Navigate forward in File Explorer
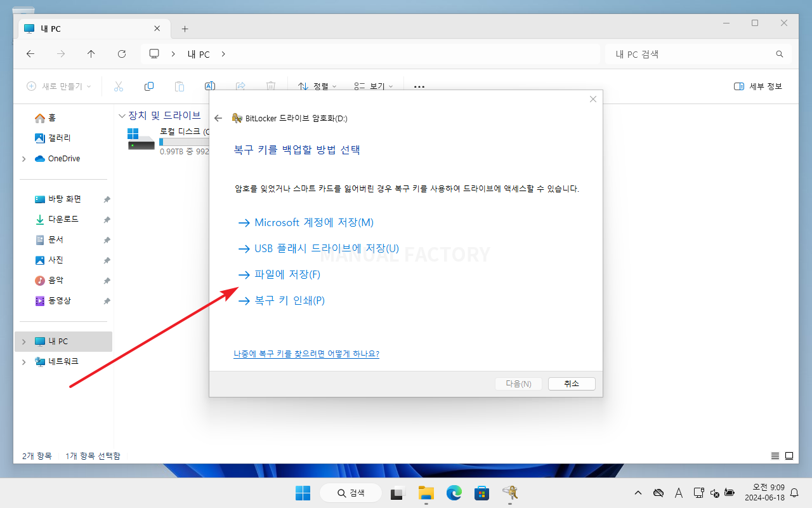 tap(61, 55)
